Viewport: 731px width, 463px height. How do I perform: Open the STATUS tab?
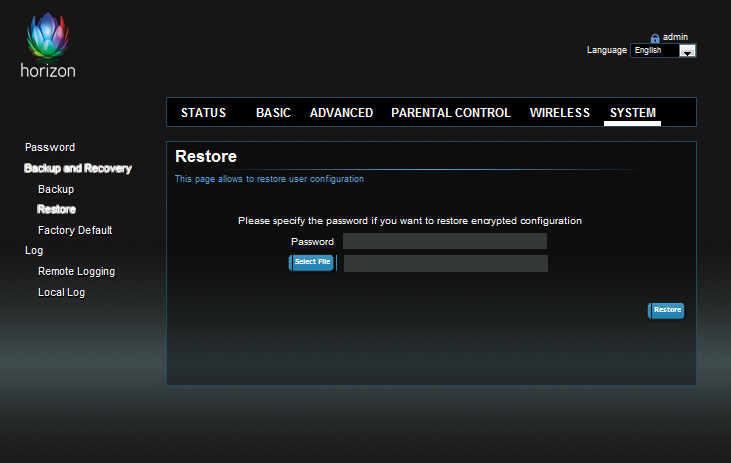click(x=203, y=113)
